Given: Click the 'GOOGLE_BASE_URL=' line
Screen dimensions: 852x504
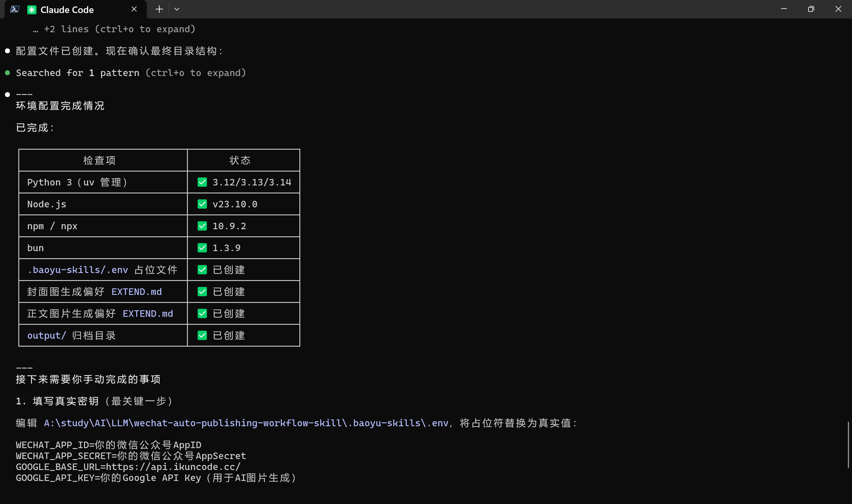Looking at the screenshot, I should (x=128, y=467).
